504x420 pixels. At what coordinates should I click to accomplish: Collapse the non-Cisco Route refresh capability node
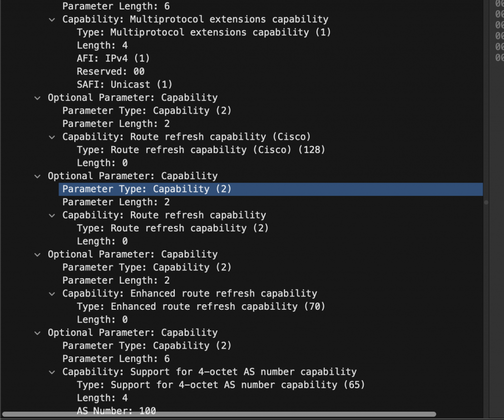click(52, 215)
